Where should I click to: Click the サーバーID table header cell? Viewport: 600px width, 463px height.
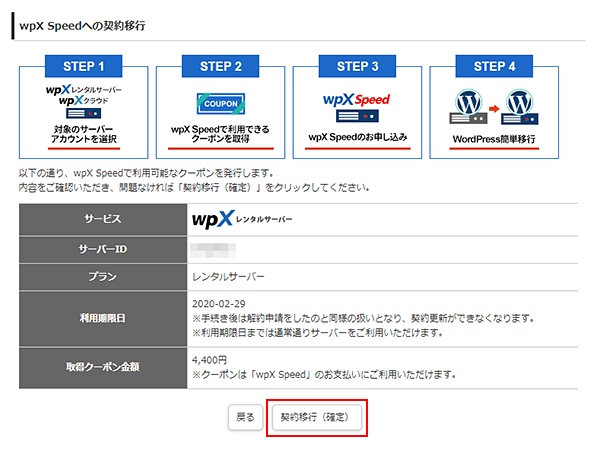(103, 249)
